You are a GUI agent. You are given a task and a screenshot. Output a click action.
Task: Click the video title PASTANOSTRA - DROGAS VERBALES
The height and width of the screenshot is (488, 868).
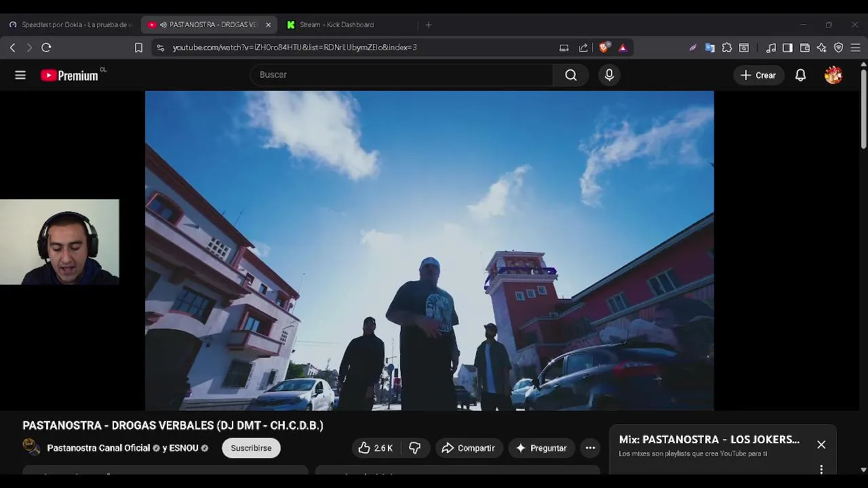[x=173, y=426]
